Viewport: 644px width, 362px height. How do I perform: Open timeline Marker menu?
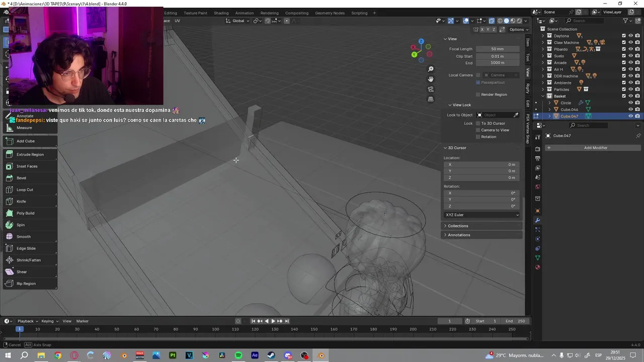tap(83, 321)
